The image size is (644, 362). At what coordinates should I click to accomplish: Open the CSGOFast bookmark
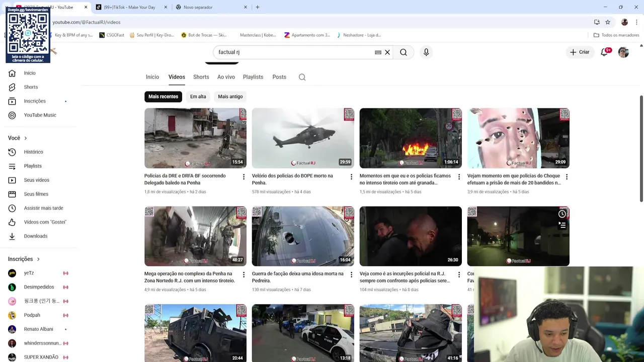tap(112, 35)
